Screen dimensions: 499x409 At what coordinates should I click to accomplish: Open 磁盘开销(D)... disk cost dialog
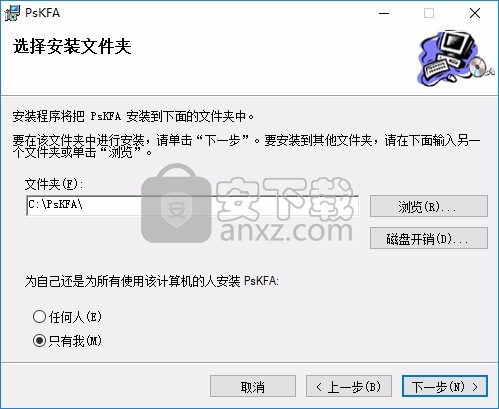(429, 238)
